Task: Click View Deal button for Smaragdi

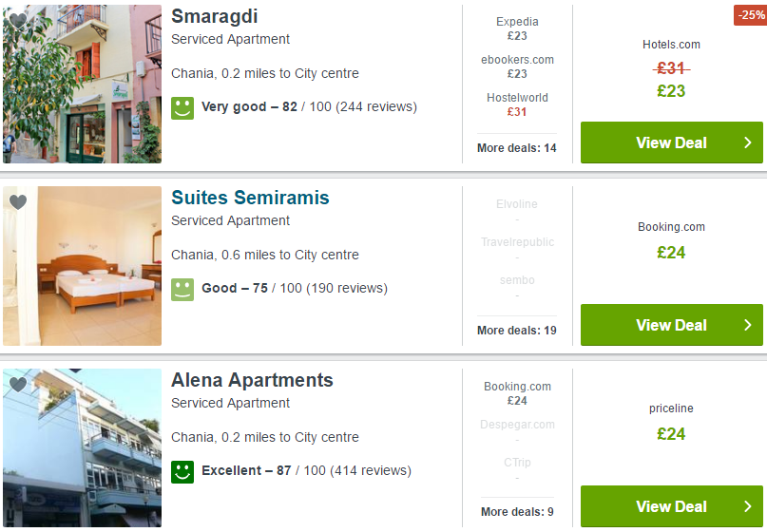Action: (x=672, y=142)
